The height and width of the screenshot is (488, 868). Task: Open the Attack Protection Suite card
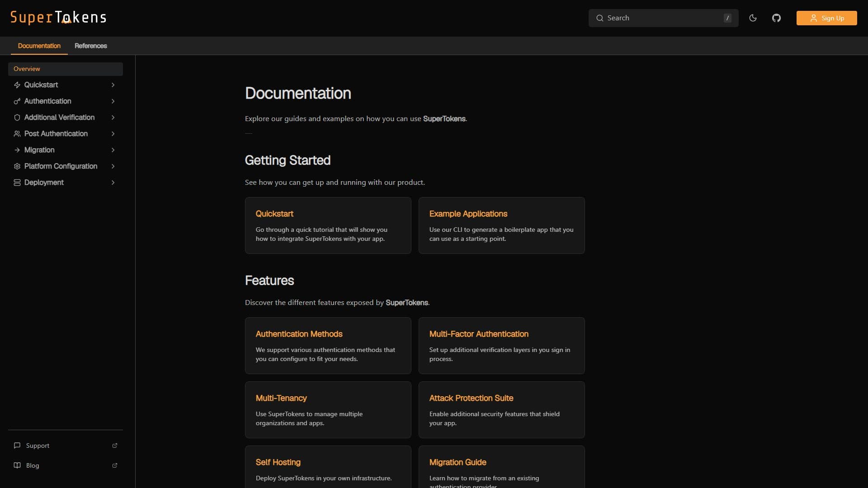pyautogui.click(x=502, y=410)
